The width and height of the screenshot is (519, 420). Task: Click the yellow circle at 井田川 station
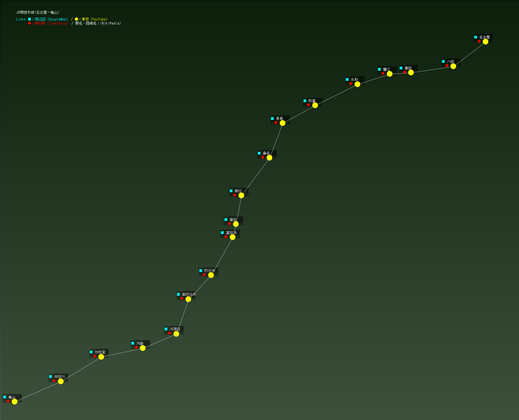(x=61, y=381)
